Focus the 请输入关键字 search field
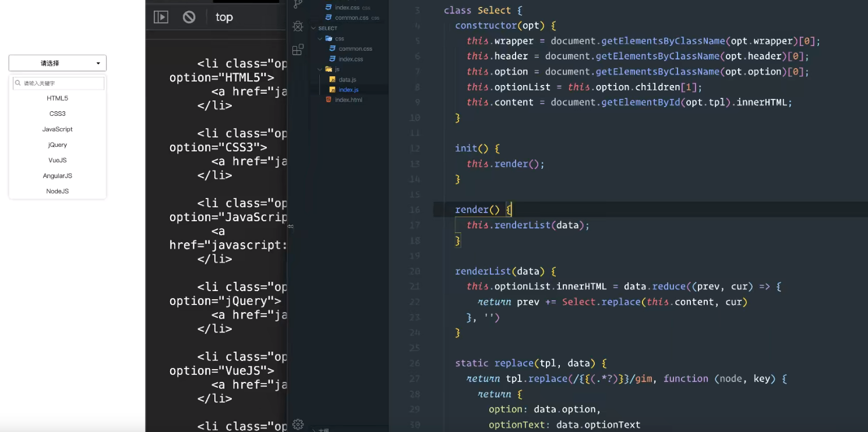 [58, 83]
